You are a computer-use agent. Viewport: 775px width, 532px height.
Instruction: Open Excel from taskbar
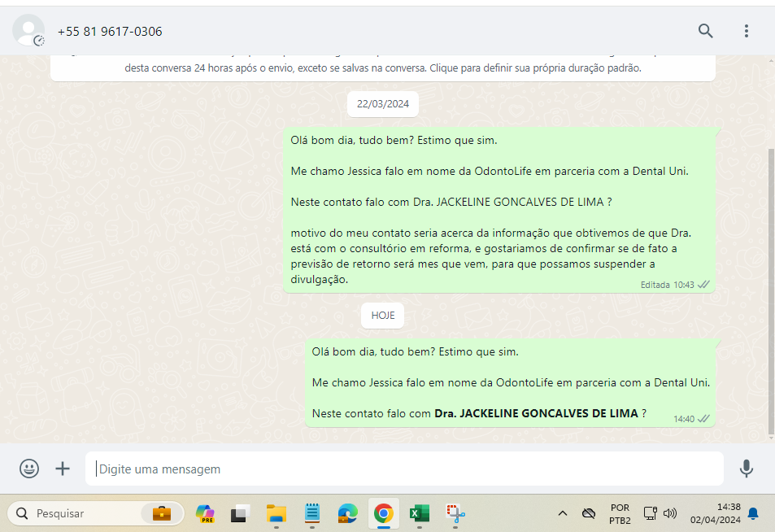(x=419, y=514)
